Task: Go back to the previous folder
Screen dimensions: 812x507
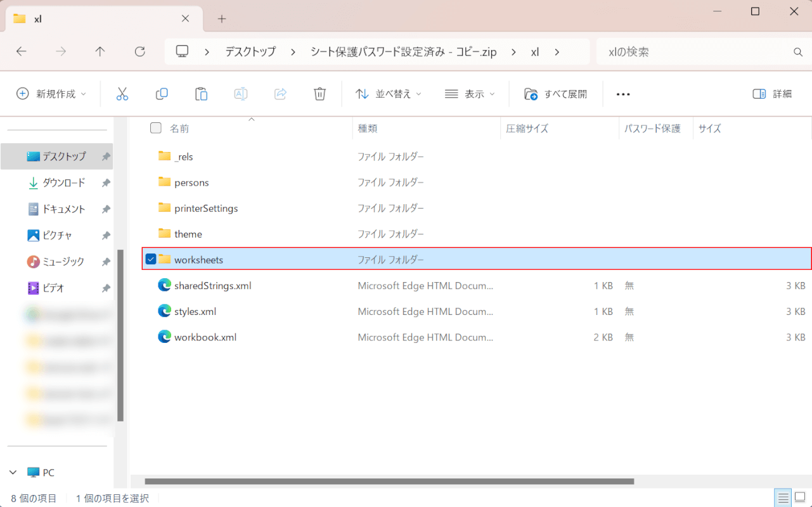Action: coord(22,52)
